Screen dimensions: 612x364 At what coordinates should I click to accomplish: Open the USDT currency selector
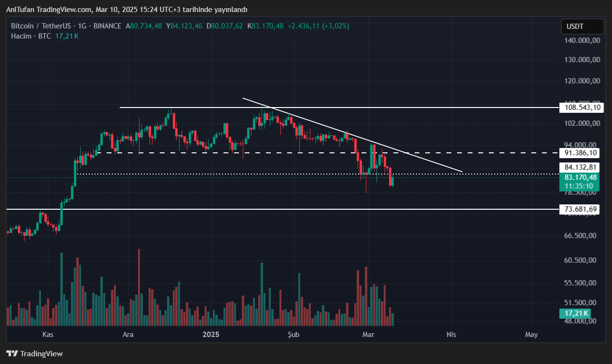[583, 27]
